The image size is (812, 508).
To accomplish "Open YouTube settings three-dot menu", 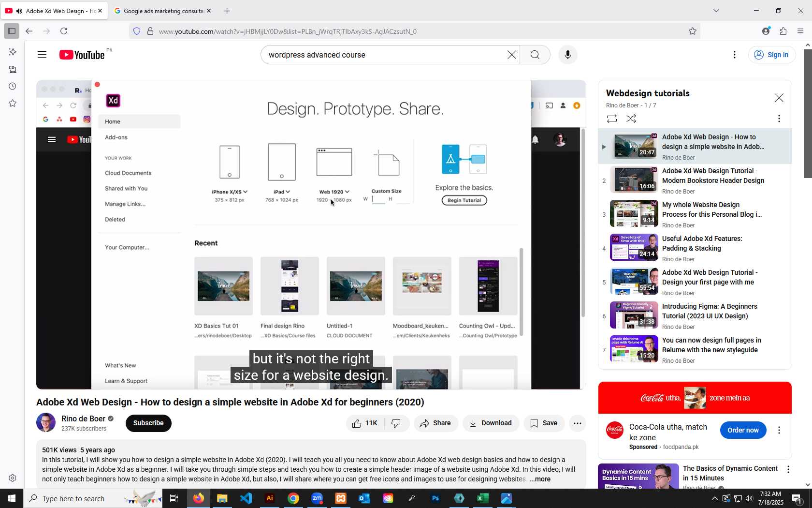I will [x=735, y=55].
